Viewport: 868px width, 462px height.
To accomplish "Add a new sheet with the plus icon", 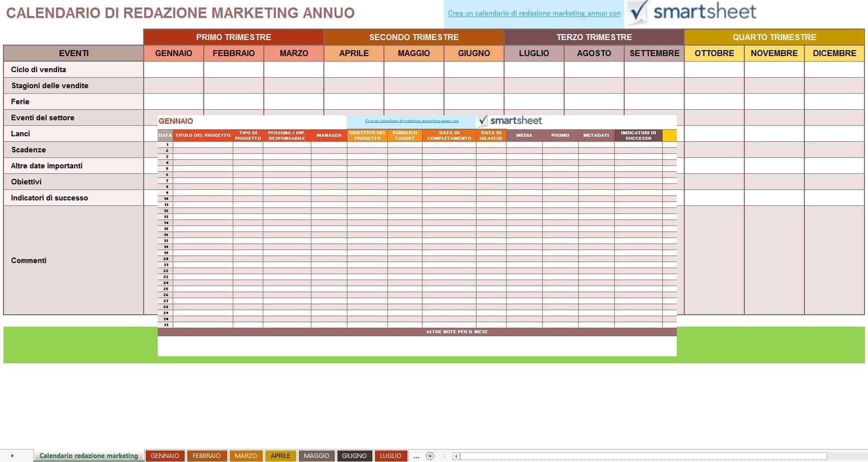I will [x=429, y=456].
